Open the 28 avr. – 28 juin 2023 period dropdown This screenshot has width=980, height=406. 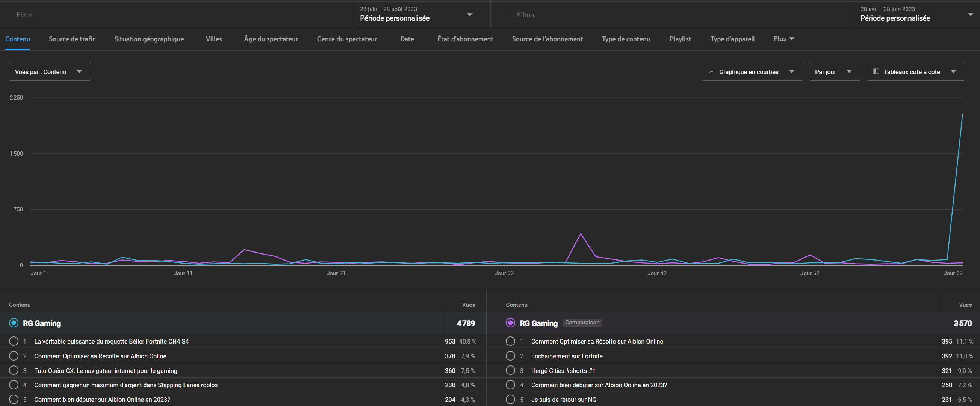(916, 14)
